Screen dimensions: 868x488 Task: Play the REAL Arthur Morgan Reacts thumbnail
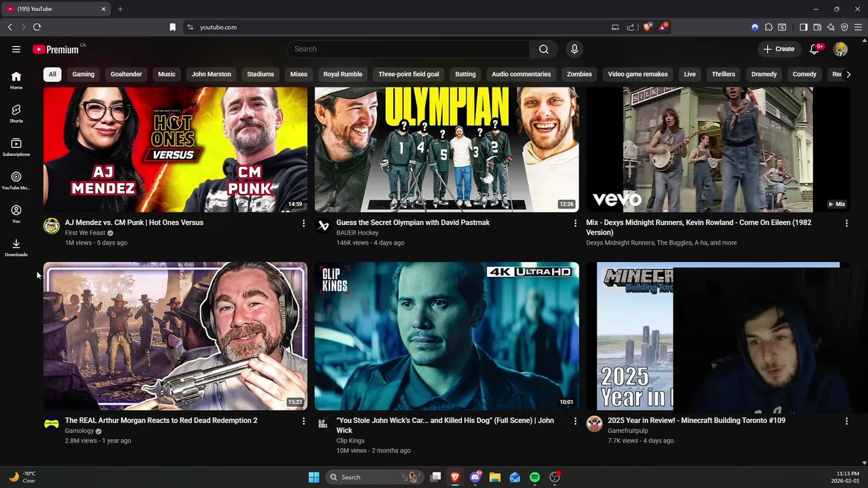point(176,336)
